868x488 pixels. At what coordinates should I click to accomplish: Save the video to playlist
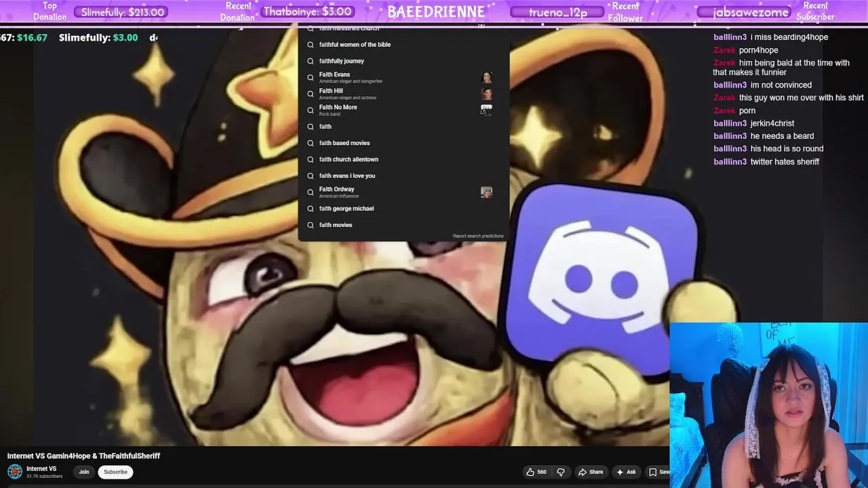(x=657, y=472)
